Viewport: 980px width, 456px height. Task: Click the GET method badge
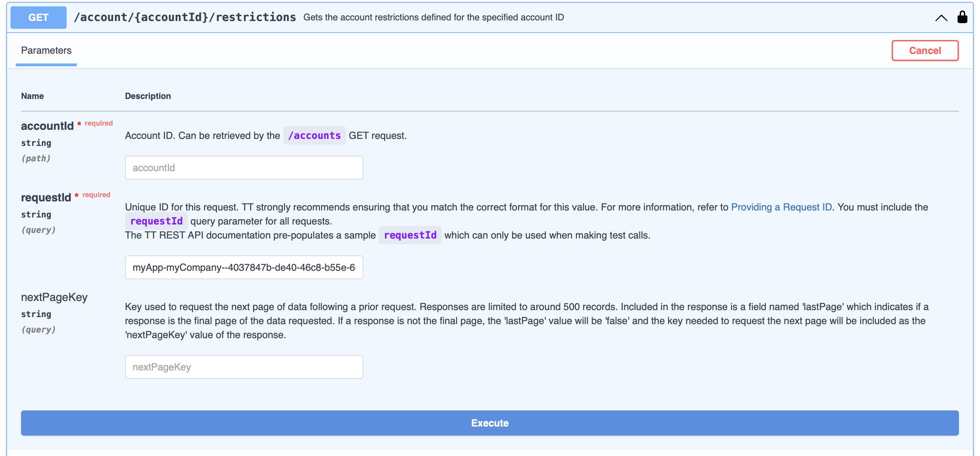(x=39, y=18)
